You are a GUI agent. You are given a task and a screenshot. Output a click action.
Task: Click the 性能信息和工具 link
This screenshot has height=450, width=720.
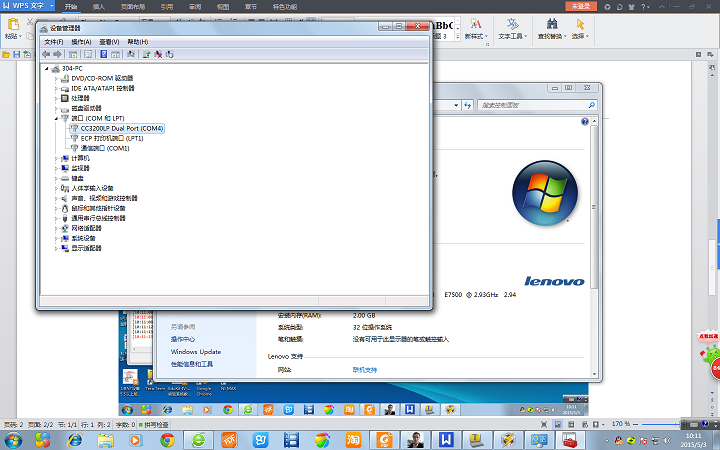[192, 364]
